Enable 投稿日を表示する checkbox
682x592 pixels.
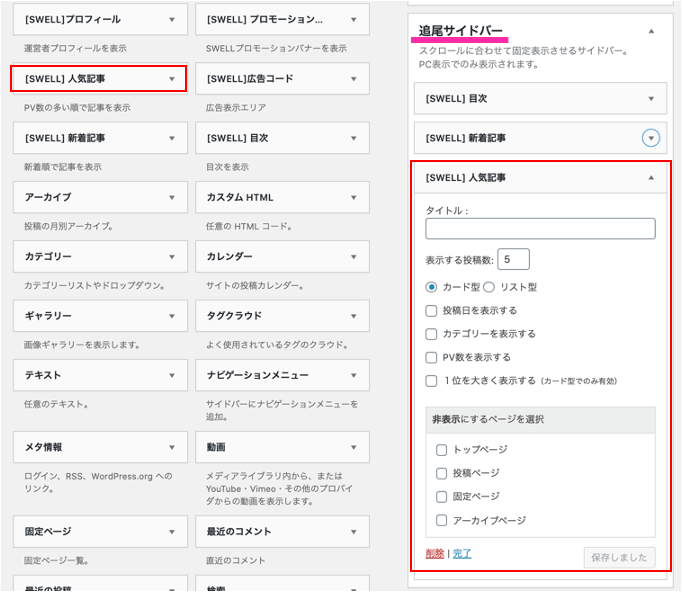(431, 311)
